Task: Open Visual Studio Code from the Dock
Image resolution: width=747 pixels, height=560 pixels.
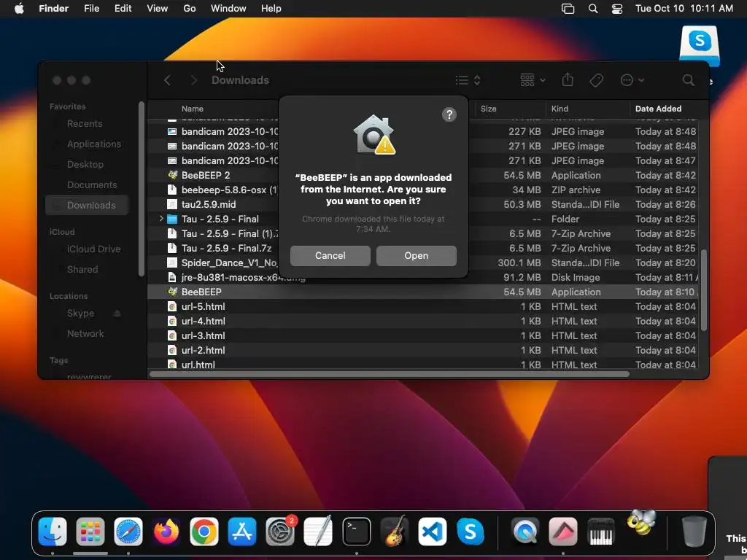Action: pos(432,532)
